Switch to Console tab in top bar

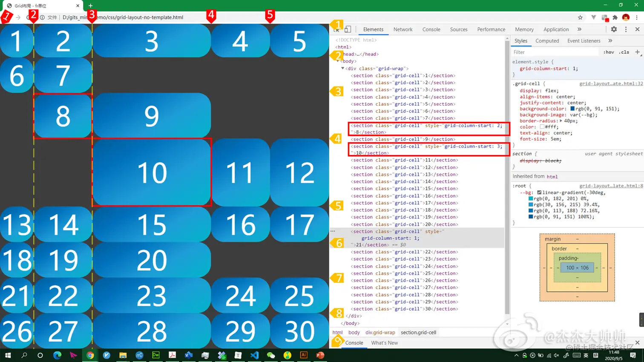(x=431, y=29)
